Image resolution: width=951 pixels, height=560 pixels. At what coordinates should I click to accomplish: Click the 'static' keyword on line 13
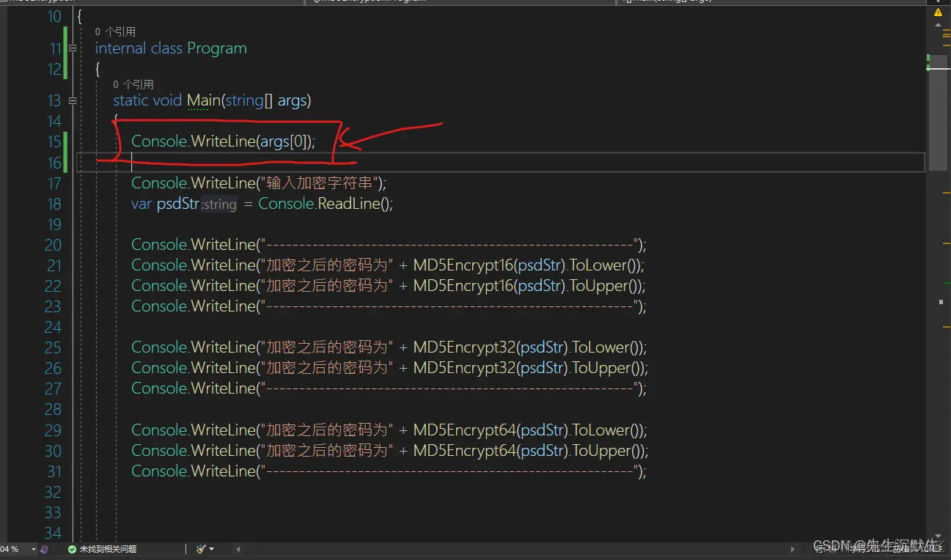click(x=131, y=100)
